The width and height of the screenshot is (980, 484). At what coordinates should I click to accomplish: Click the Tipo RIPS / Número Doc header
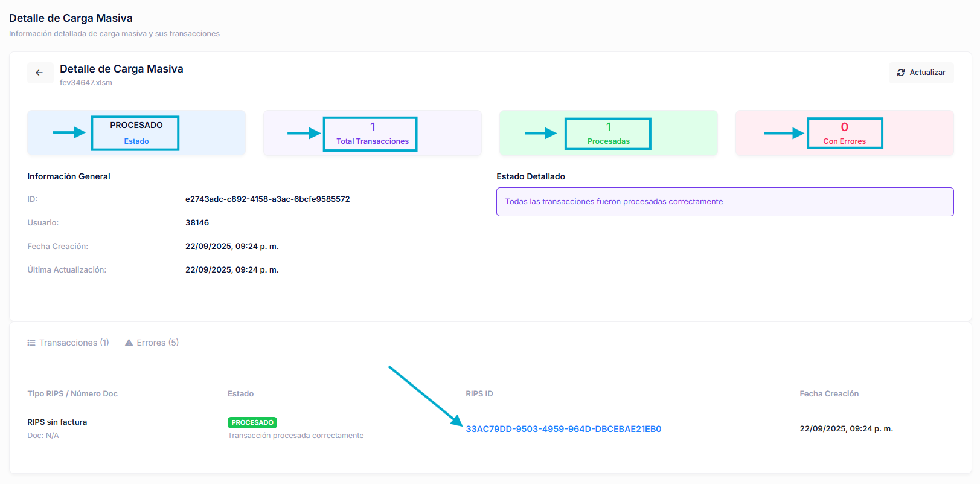[72, 393]
